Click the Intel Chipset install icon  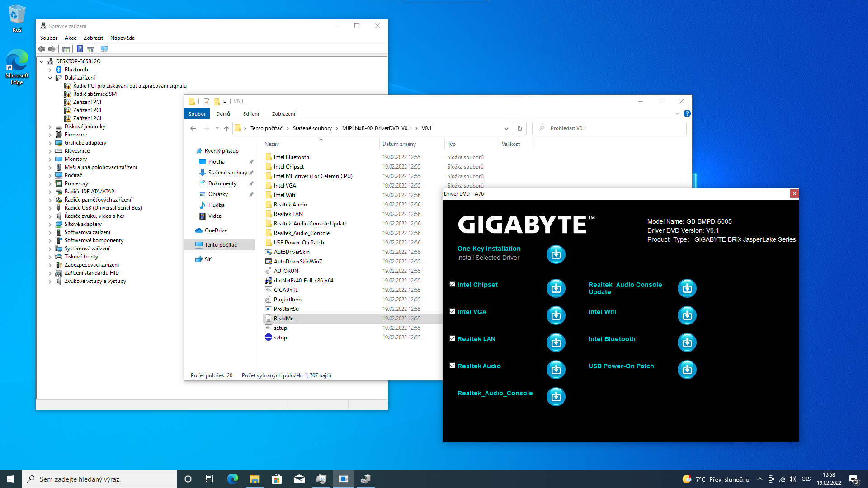click(x=556, y=288)
